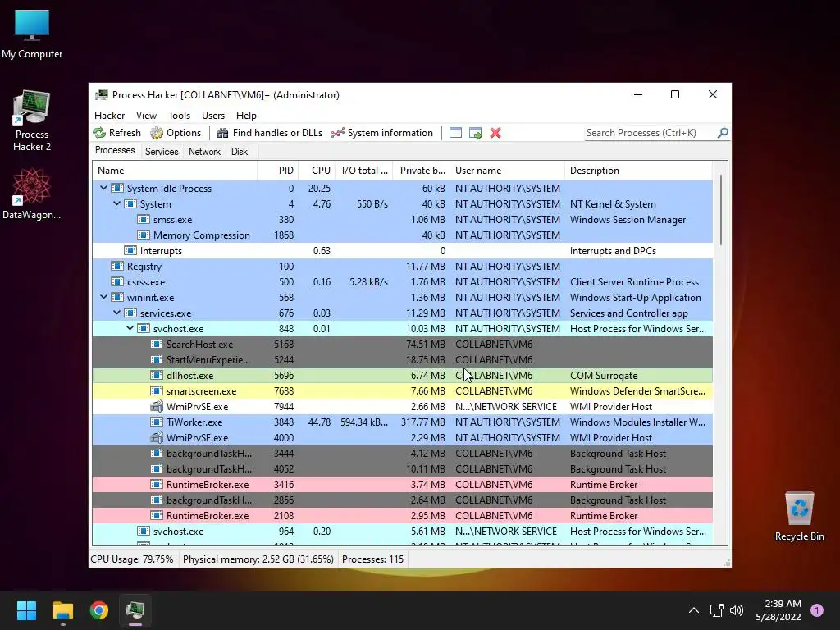Click the Refresh toolbar button

point(116,133)
